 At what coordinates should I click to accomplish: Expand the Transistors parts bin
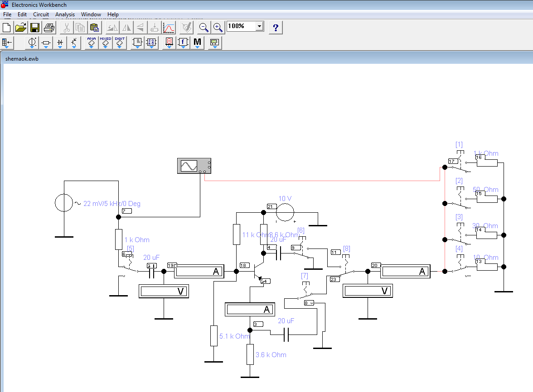[x=74, y=43]
